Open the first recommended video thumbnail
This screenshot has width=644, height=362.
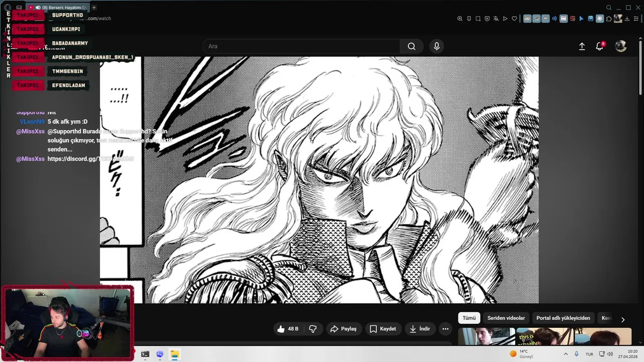(x=487, y=336)
